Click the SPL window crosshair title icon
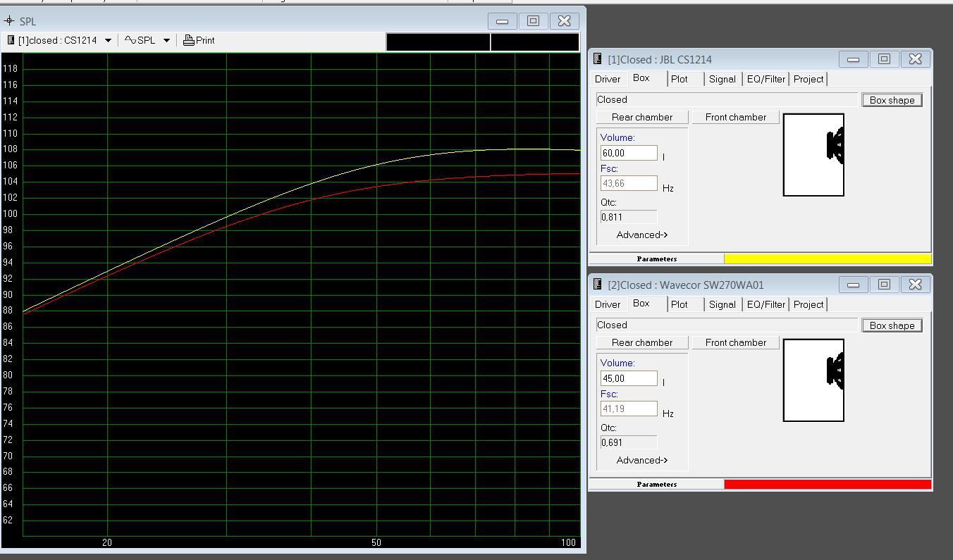 tap(9, 21)
